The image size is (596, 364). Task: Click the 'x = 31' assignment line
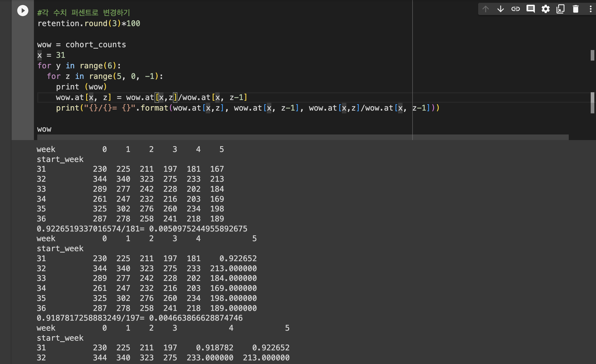pyautogui.click(x=51, y=55)
